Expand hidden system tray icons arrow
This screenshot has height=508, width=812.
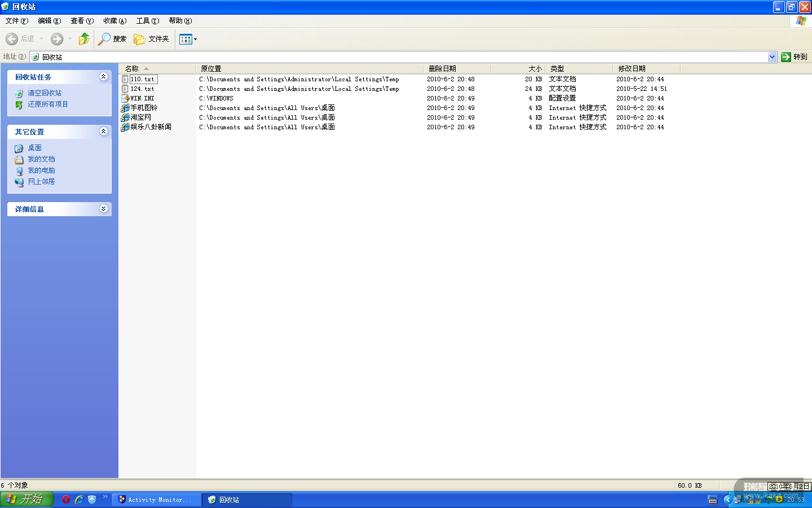[727, 500]
